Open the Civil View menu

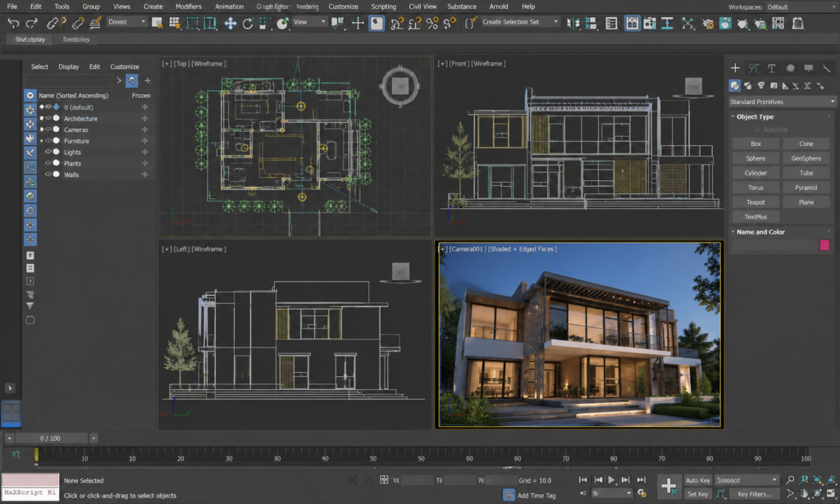[x=422, y=7]
